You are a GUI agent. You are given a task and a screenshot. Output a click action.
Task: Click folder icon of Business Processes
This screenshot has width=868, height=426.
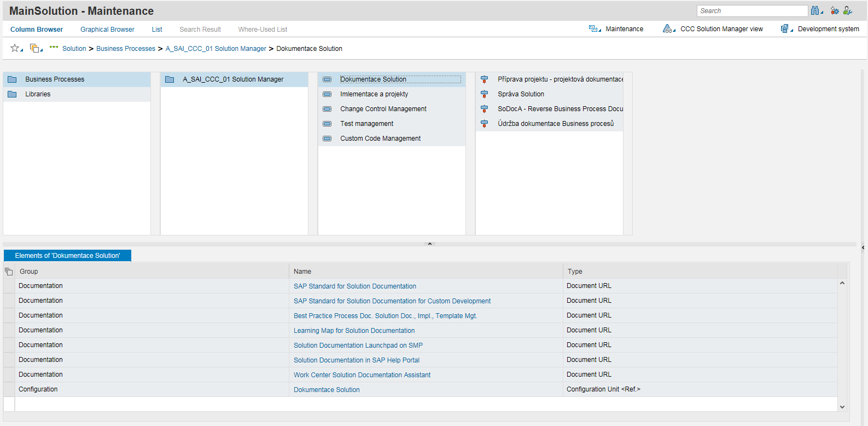point(12,79)
